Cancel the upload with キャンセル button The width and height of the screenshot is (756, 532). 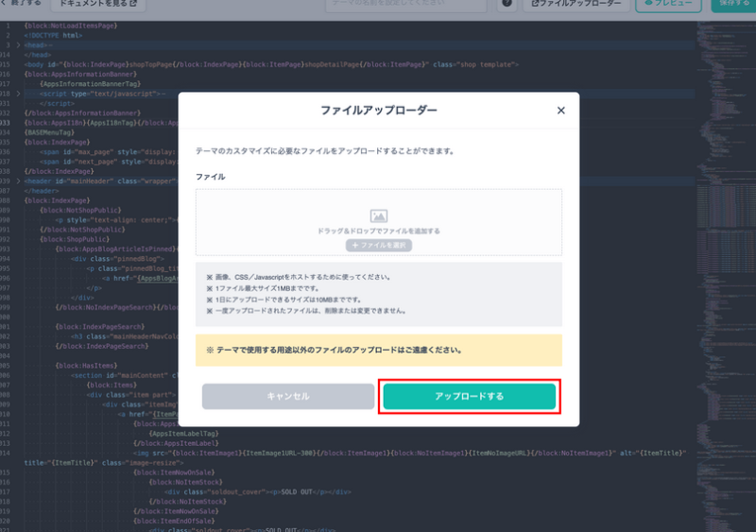click(x=288, y=397)
